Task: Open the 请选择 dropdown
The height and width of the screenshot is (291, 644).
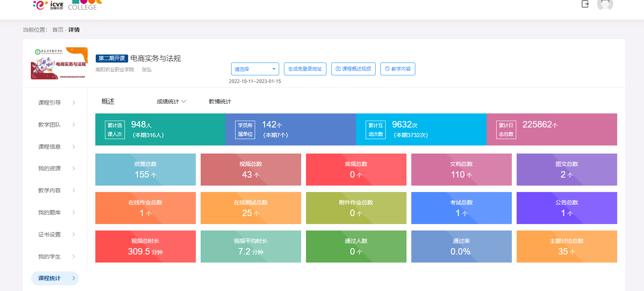Action: (x=255, y=69)
